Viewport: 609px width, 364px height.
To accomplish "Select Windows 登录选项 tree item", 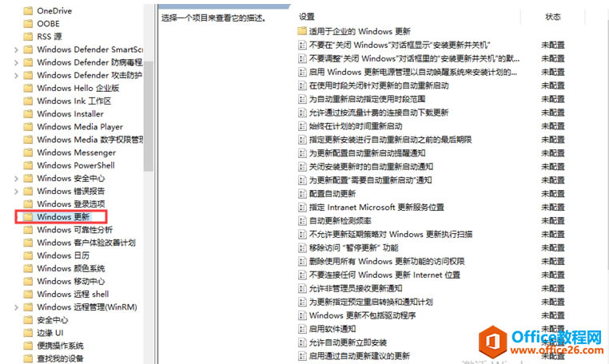I will 71,204.
